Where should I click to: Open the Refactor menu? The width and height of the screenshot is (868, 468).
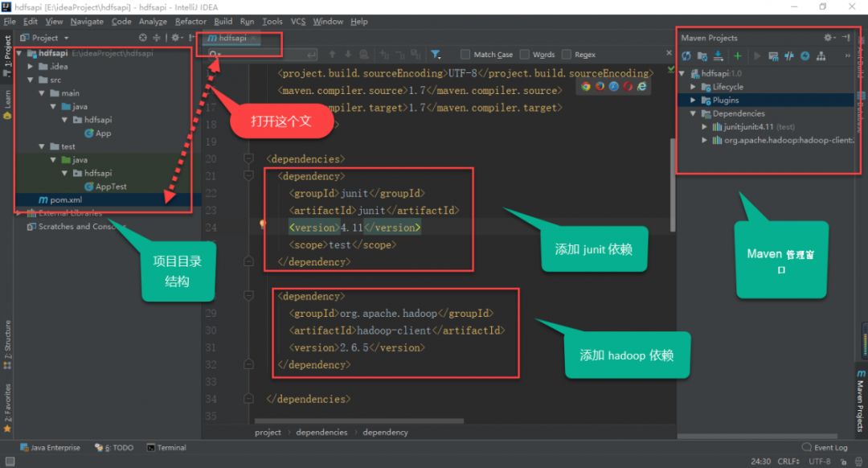tap(190, 22)
